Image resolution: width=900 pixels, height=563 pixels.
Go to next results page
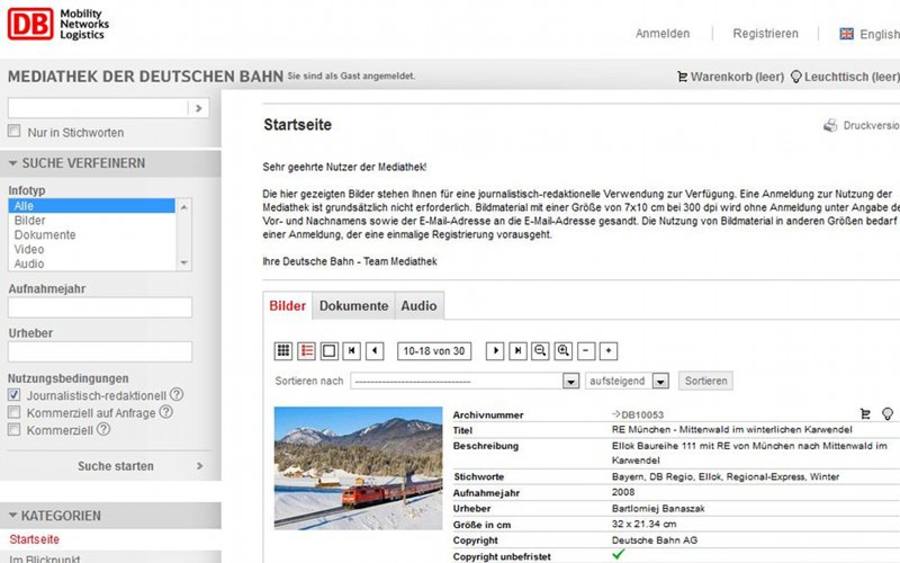click(x=495, y=351)
